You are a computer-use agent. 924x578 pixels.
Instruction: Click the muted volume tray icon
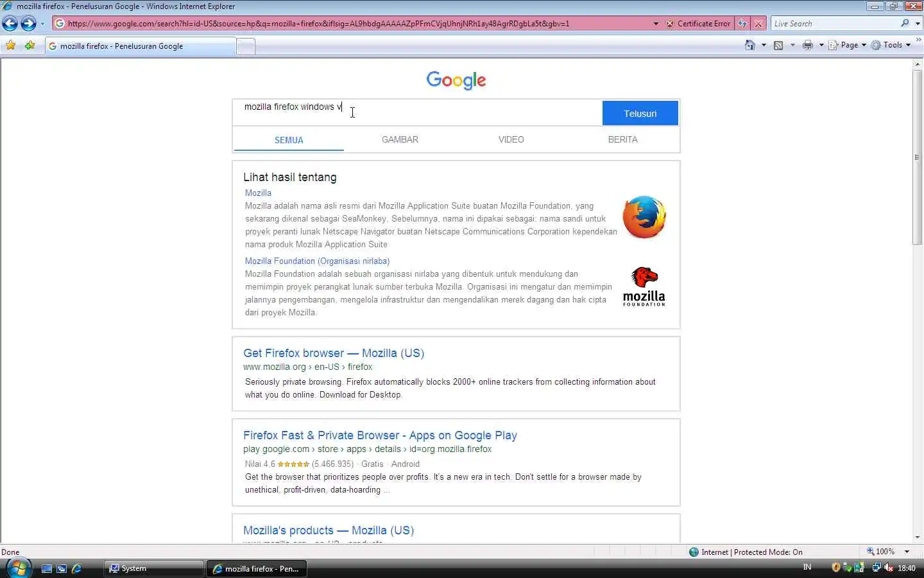click(x=889, y=568)
